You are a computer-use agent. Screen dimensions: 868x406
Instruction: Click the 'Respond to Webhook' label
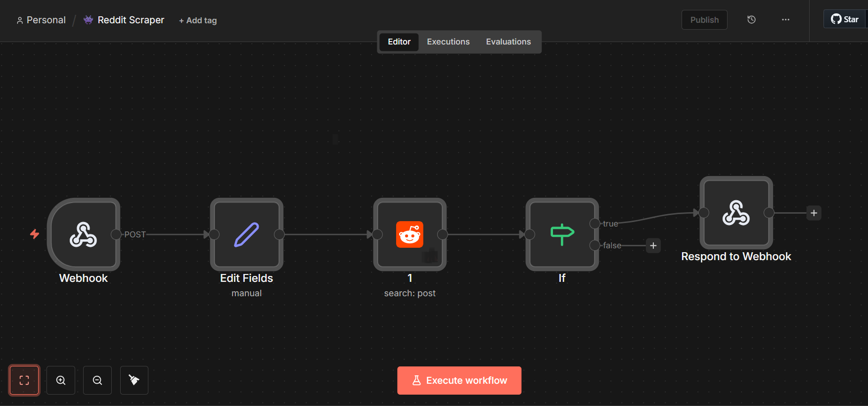point(736,257)
